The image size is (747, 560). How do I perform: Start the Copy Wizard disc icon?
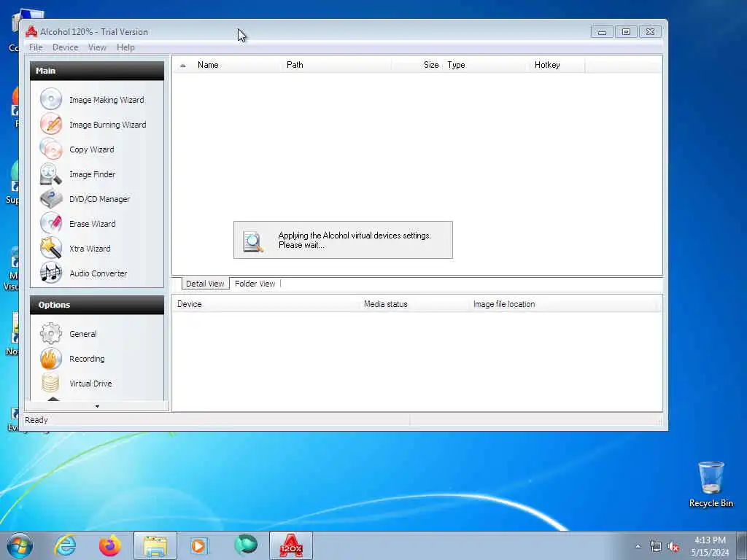pyautogui.click(x=51, y=149)
